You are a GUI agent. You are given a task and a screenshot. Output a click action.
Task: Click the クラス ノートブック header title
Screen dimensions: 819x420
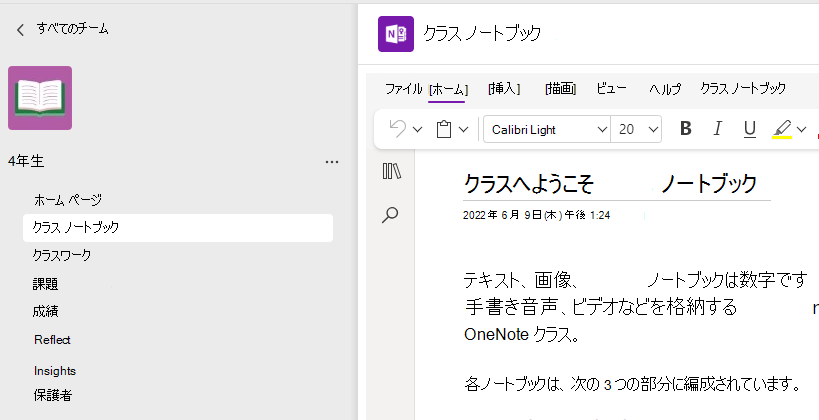[482, 34]
